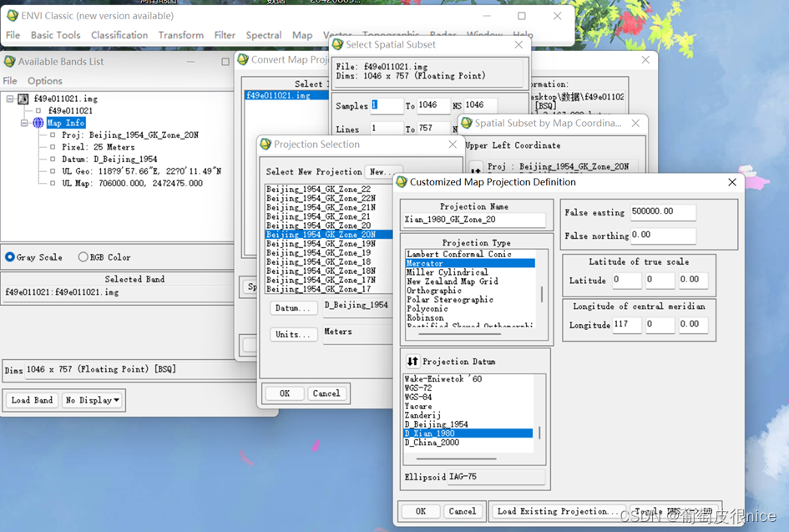Viewport: 789px width, 532px height.
Task: Click the Longitude degrees field showing 117
Action: click(626, 324)
